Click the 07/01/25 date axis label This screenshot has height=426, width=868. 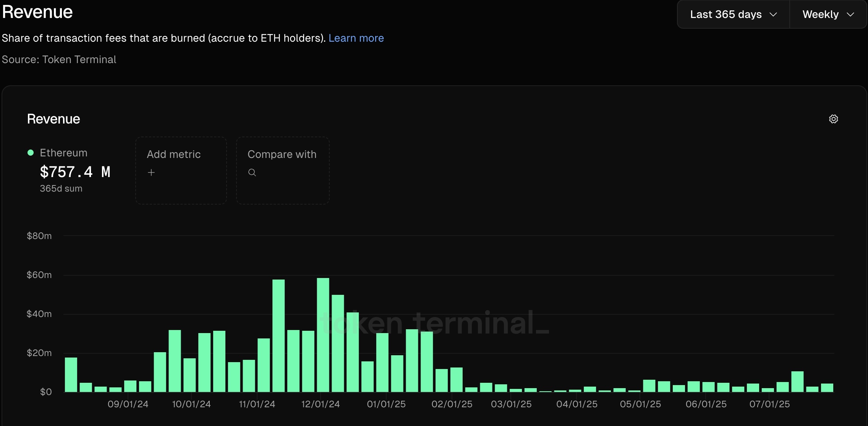pyautogui.click(x=769, y=404)
